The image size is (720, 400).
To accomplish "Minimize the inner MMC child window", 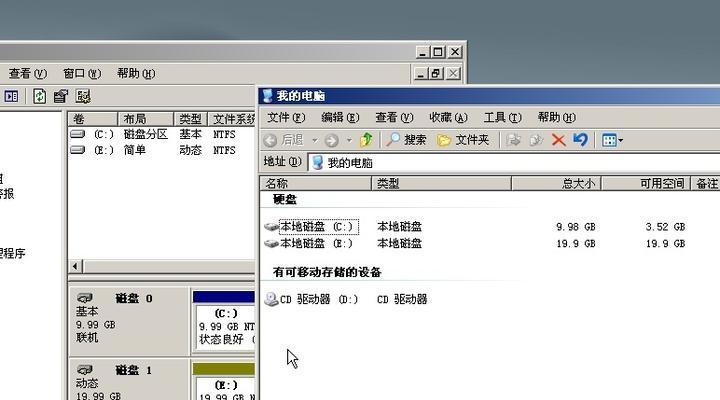I will click(x=420, y=73).
